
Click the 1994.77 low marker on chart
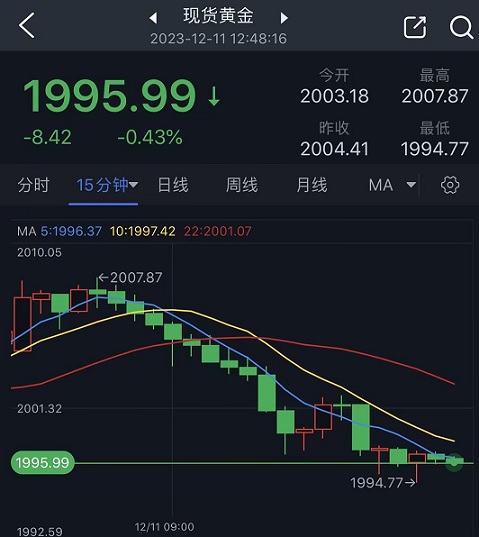tap(383, 483)
